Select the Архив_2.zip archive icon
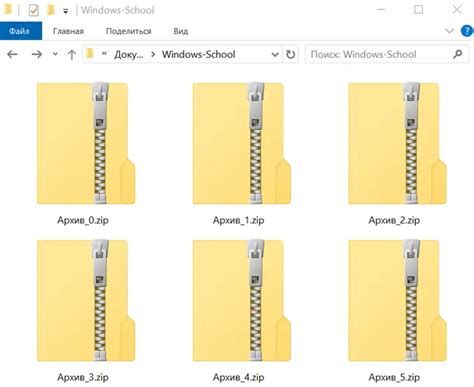 397,143
